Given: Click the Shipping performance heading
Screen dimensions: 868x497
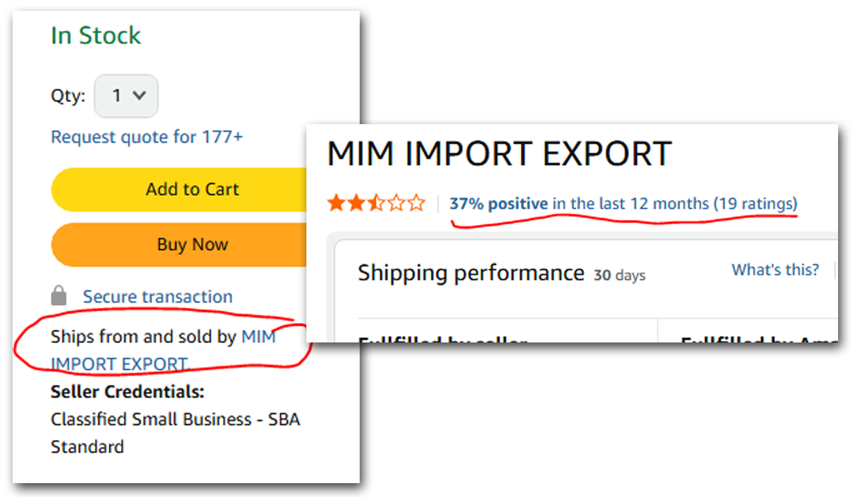Looking at the screenshot, I should point(471,273).
